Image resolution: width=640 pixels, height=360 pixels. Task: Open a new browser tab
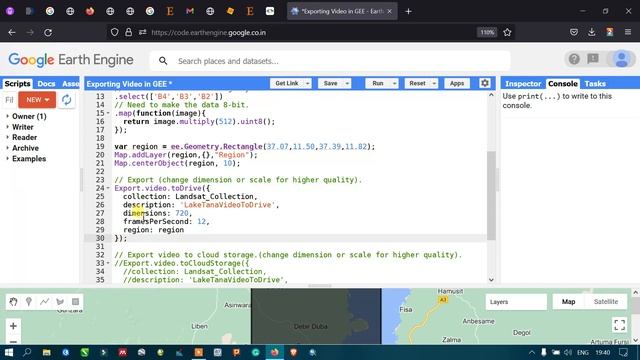click(x=409, y=11)
